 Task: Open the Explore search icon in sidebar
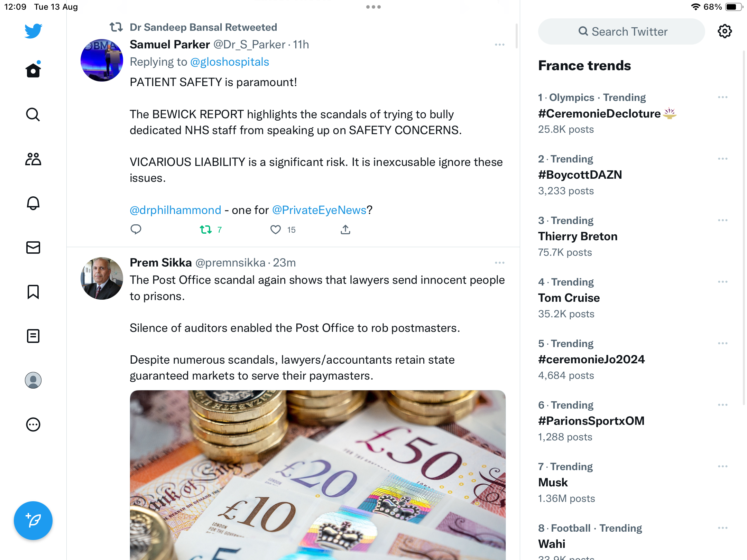[33, 114]
